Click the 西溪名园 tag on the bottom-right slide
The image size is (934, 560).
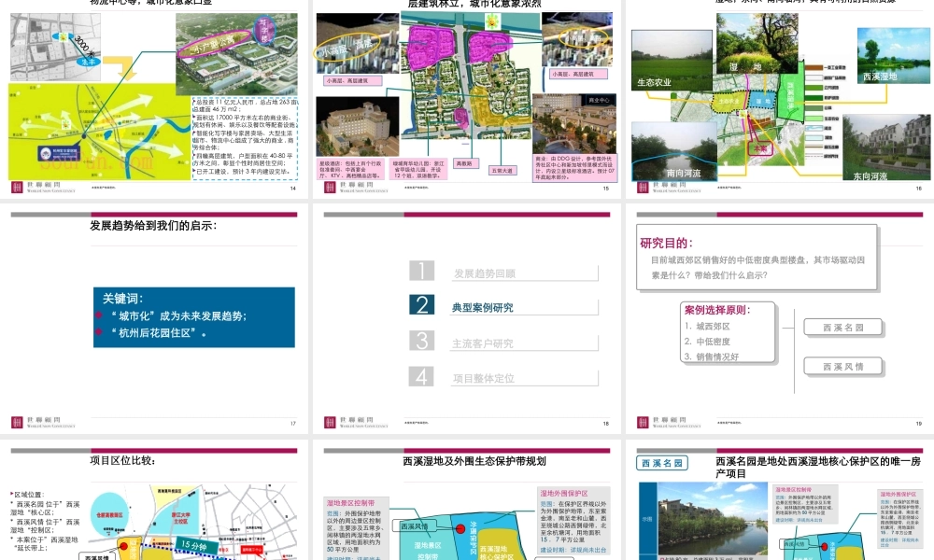(662, 463)
